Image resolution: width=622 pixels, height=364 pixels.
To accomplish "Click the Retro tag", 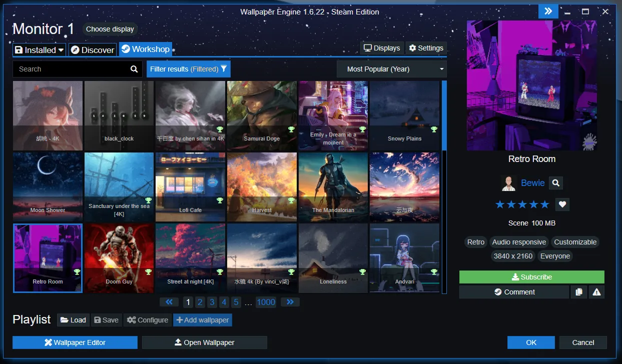I will (x=476, y=242).
